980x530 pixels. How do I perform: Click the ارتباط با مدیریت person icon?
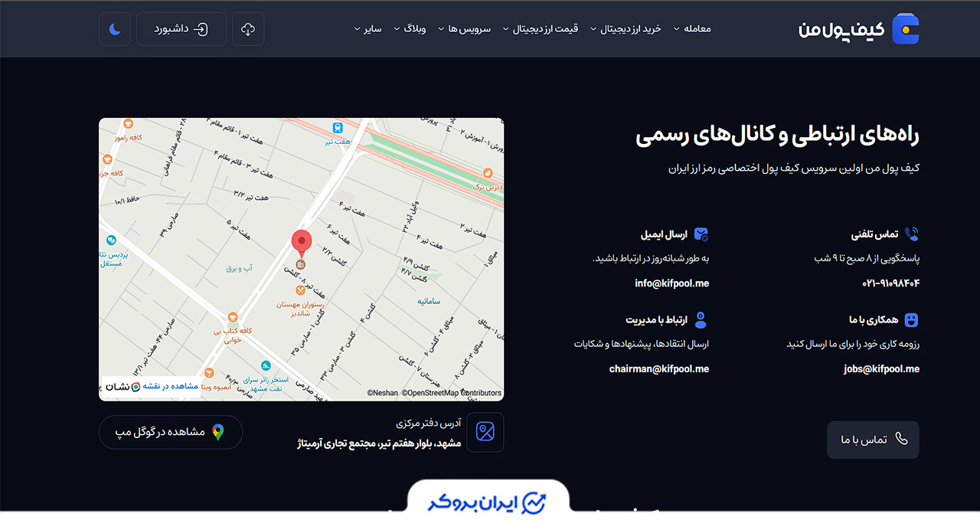click(x=701, y=320)
